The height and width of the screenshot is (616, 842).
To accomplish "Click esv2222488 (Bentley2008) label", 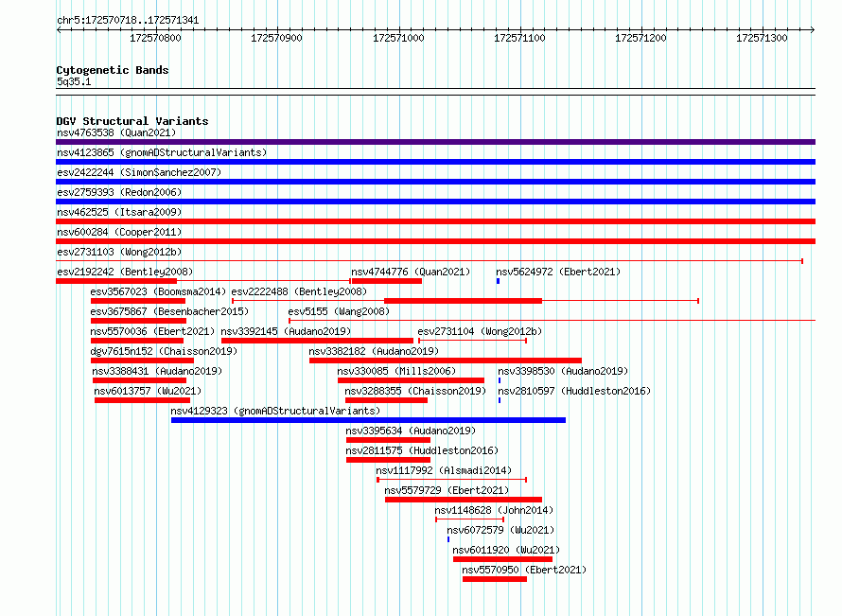I will 300,291.
